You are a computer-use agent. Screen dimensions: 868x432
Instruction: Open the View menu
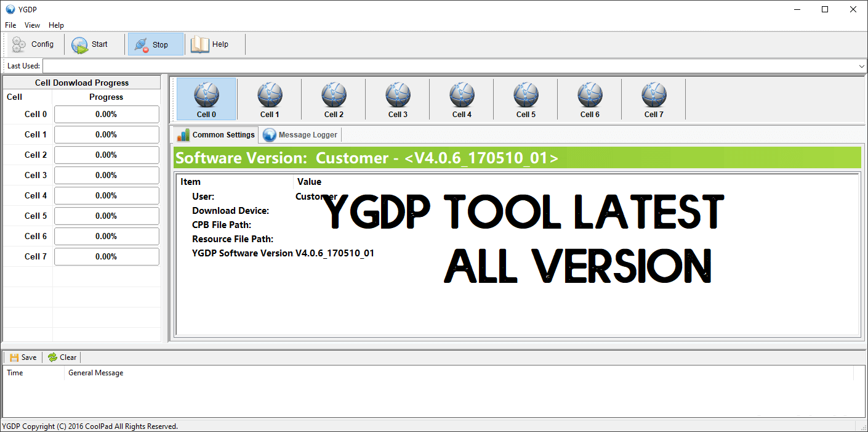tap(32, 25)
